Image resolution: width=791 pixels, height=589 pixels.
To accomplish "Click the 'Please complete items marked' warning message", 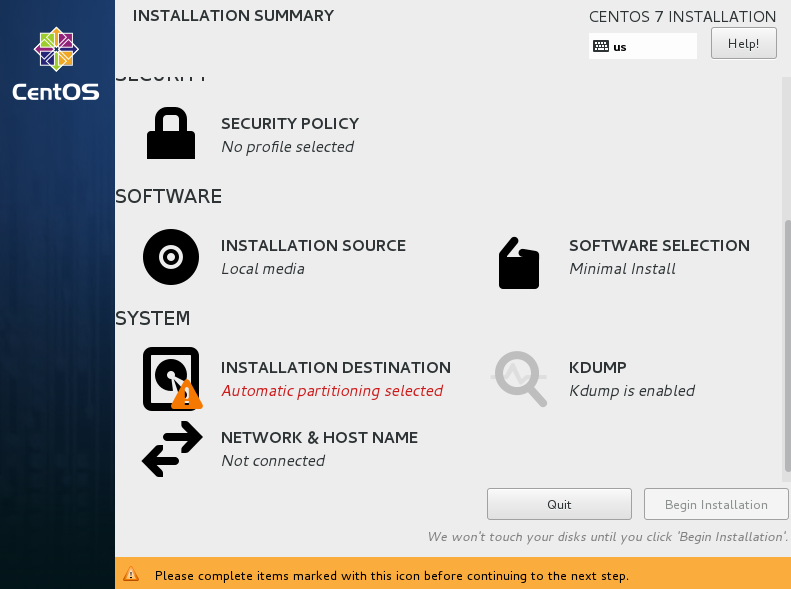I will 392,576.
